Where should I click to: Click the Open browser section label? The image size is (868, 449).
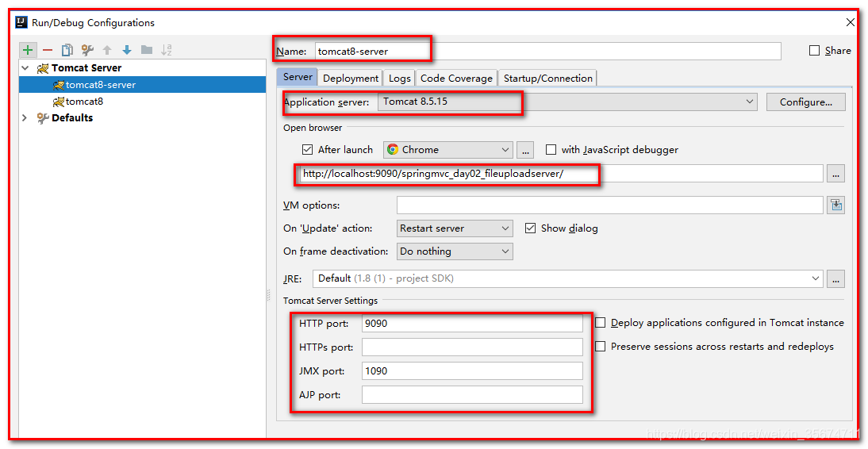313,128
